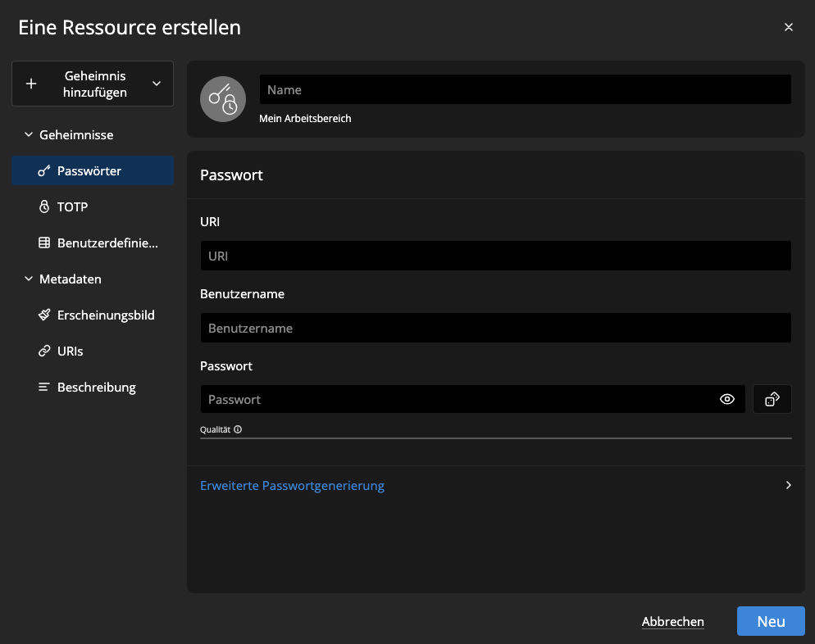Open the Beschreibung section
Viewport: 815px width, 644px height.
pos(93,388)
